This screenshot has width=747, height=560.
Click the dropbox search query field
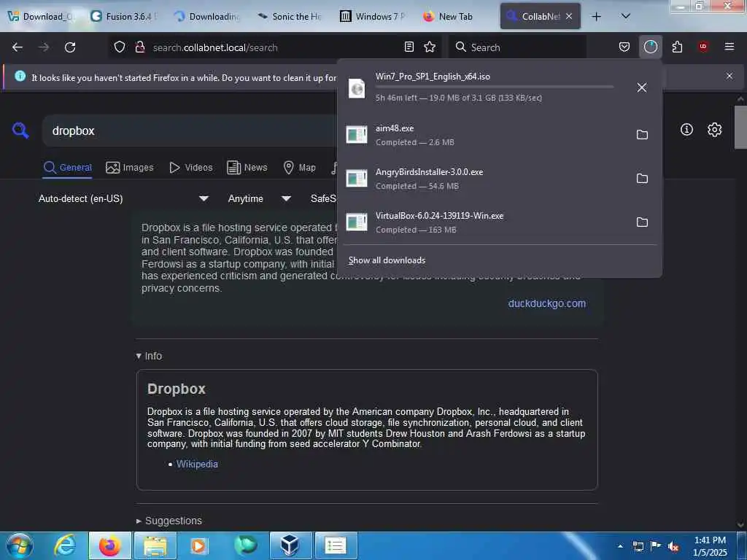click(x=190, y=131)
